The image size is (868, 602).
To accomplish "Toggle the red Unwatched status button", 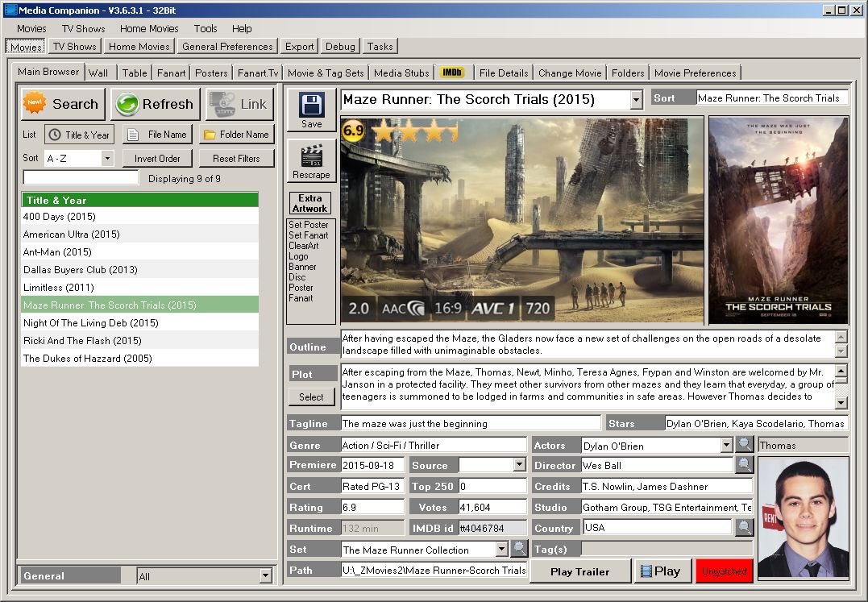I will point(724,571).
